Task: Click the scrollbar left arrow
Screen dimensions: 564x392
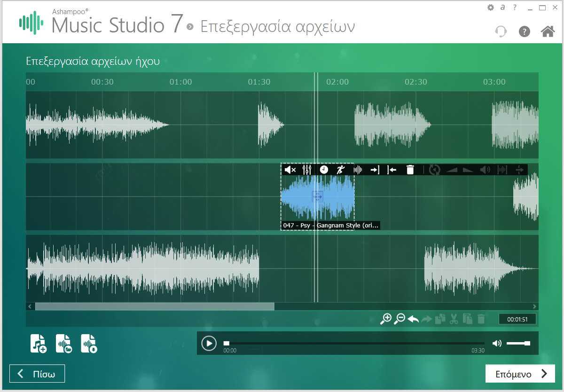Action: click(30, 306)
